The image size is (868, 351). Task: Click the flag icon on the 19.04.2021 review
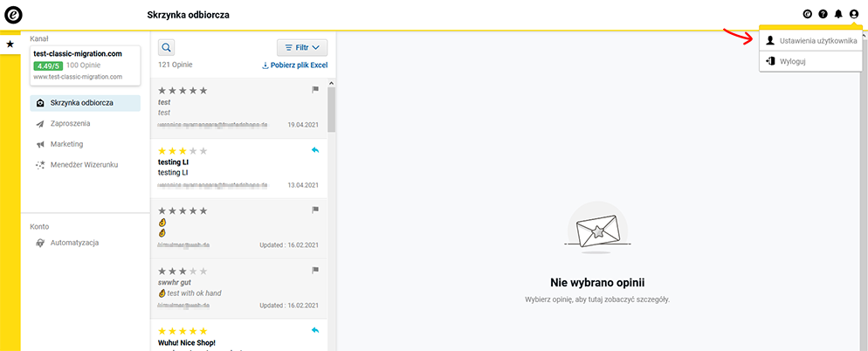pos(315,89)
